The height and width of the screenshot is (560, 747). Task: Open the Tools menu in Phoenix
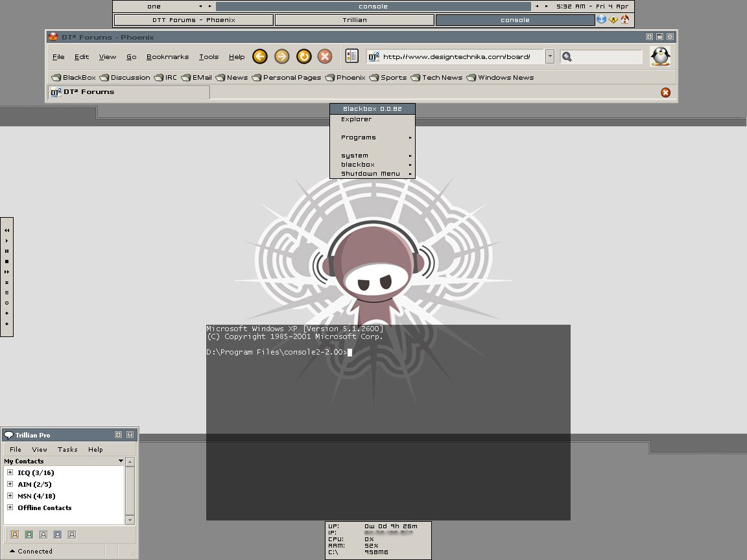pyautogui.click(x=209, y=56)
